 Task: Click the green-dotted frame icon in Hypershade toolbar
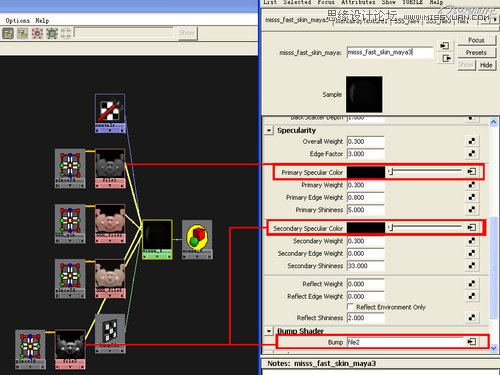52,33
